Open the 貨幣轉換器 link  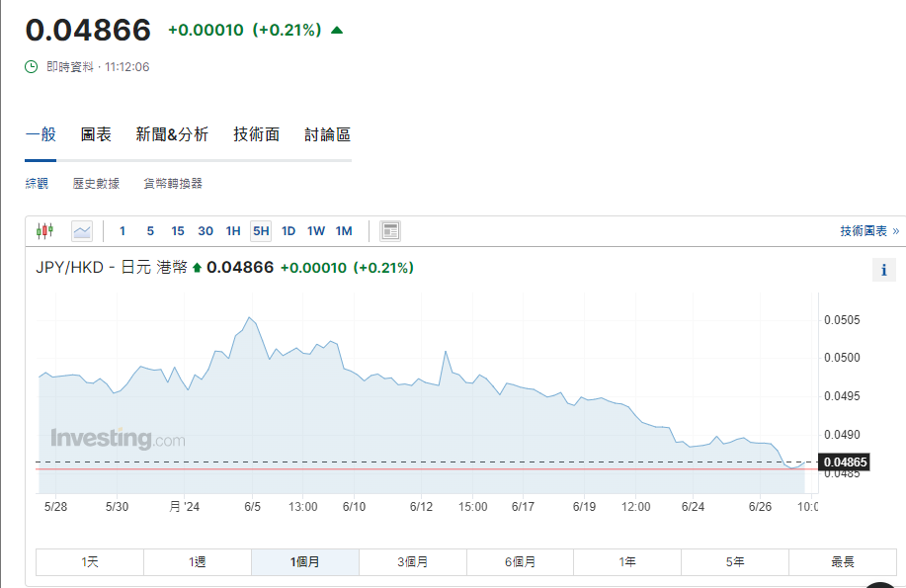pos(173,184)
